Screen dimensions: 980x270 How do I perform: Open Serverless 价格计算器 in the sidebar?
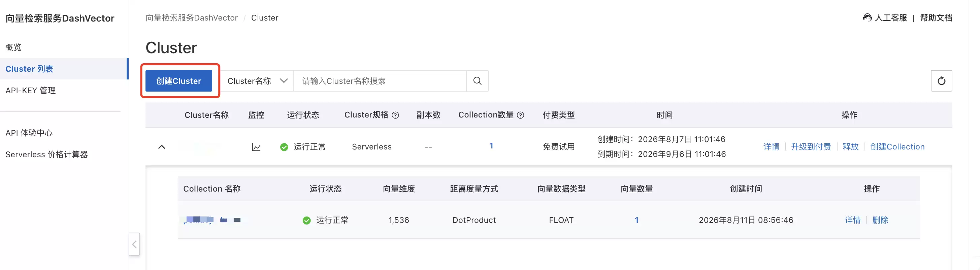click(46, 155)
